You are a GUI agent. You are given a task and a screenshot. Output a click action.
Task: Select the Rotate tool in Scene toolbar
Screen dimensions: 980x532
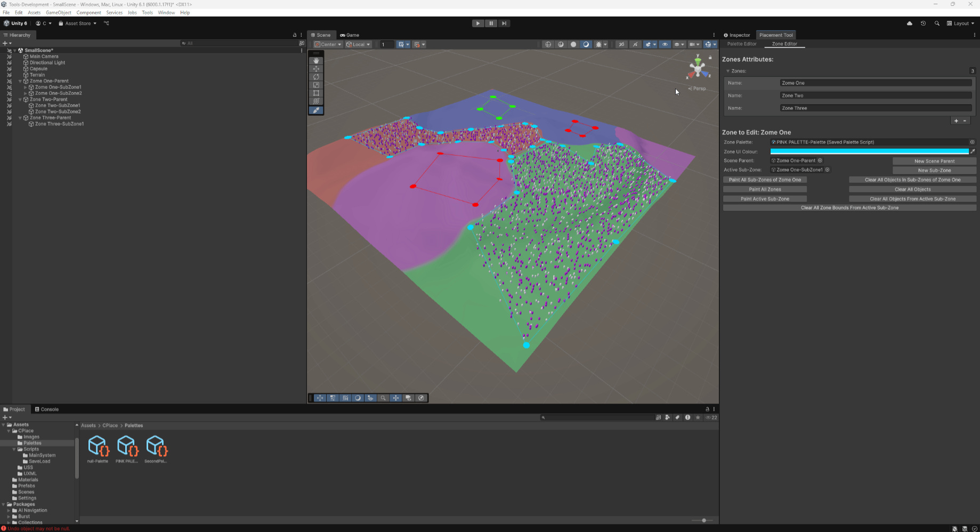(316, 77)
